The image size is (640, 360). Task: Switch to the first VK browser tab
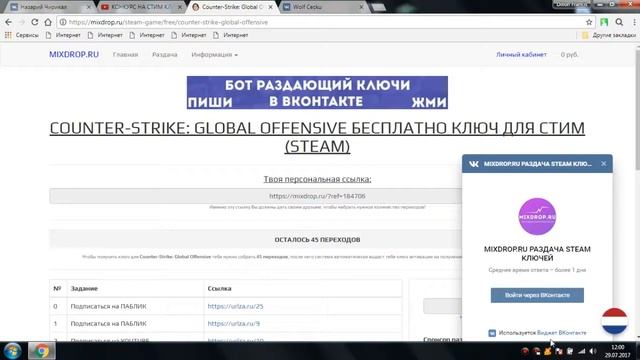(x=50, y=7)
